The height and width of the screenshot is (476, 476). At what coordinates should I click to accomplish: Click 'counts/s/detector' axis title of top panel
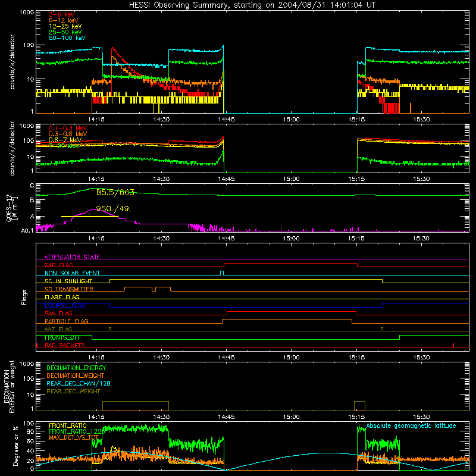click(12, 62)
